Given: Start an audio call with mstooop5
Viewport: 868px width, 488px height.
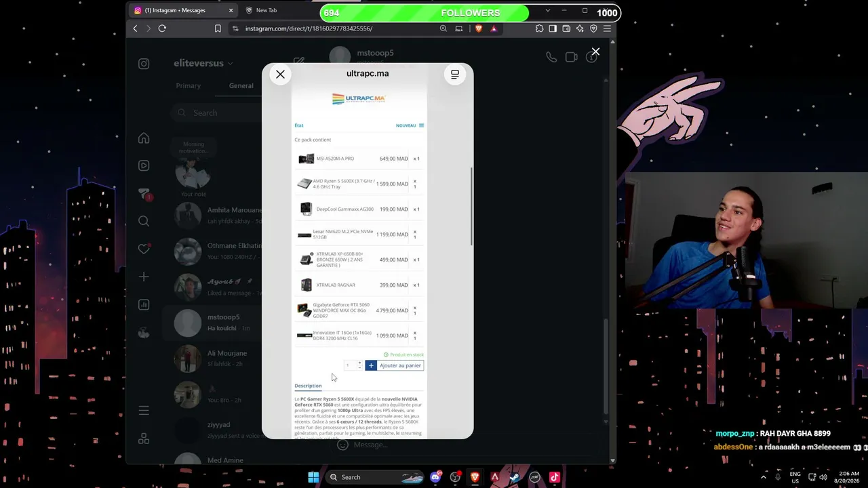Looking at the screenshot, I should (x=551, y=58).
